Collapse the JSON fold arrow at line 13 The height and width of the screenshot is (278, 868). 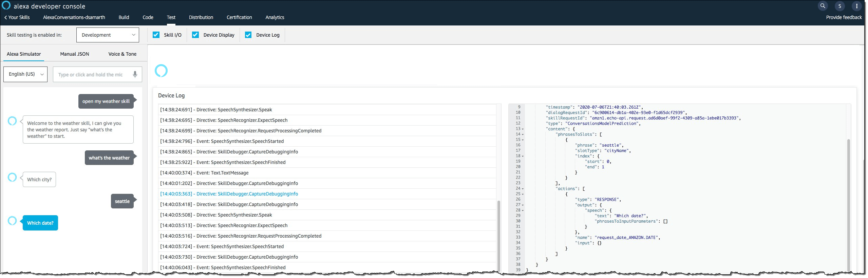523,129
